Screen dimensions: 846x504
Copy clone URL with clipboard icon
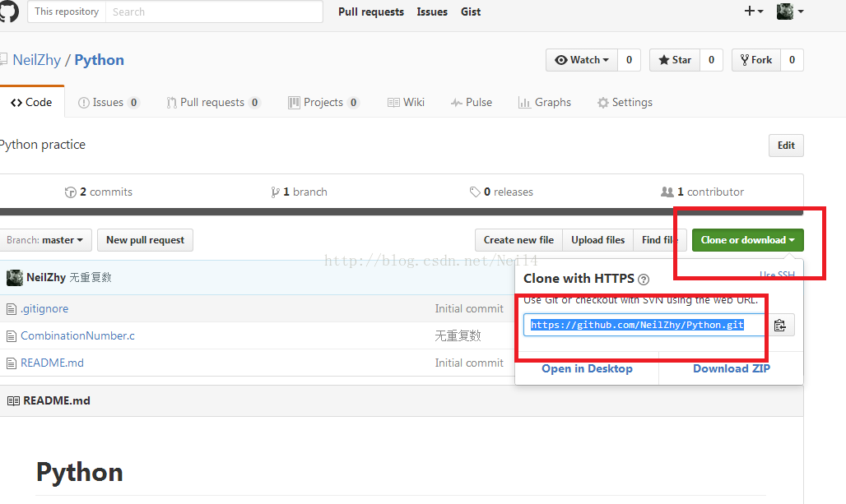[x=779, y=325]
